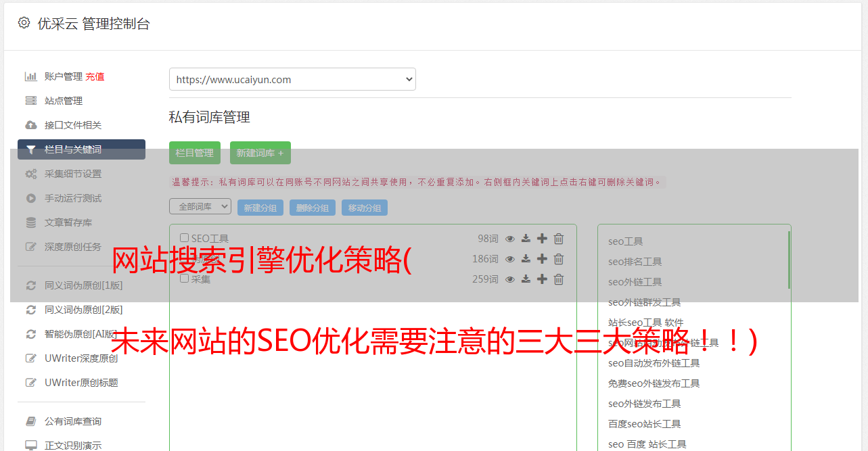Viewport: 868px width, 451px height.
Task: Select keyword seo工具 in the right list
Action: 626,241
